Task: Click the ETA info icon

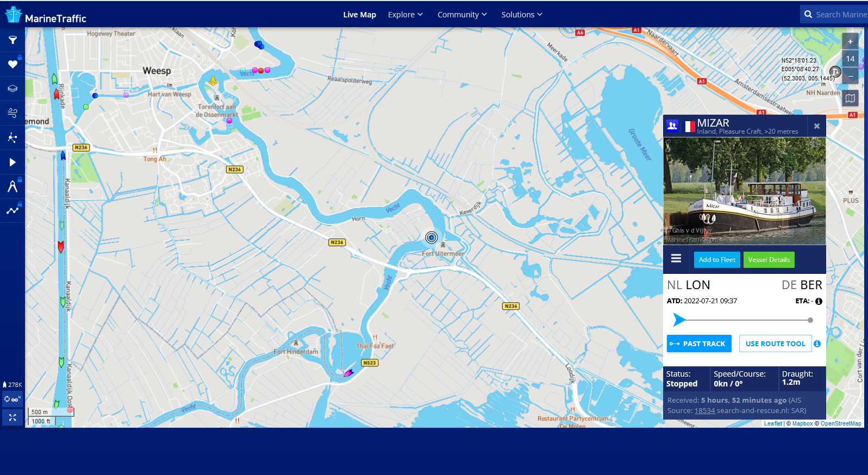Action: 819,301
